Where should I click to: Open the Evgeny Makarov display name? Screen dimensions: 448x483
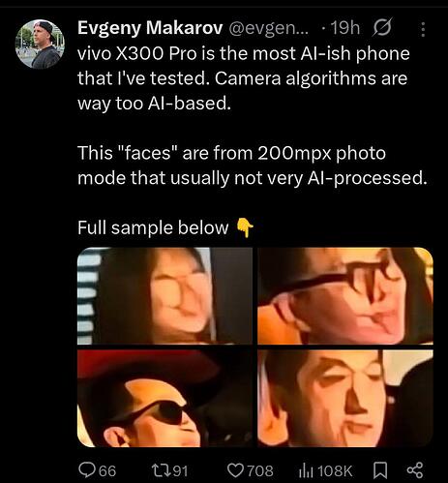tap(150, 28)
